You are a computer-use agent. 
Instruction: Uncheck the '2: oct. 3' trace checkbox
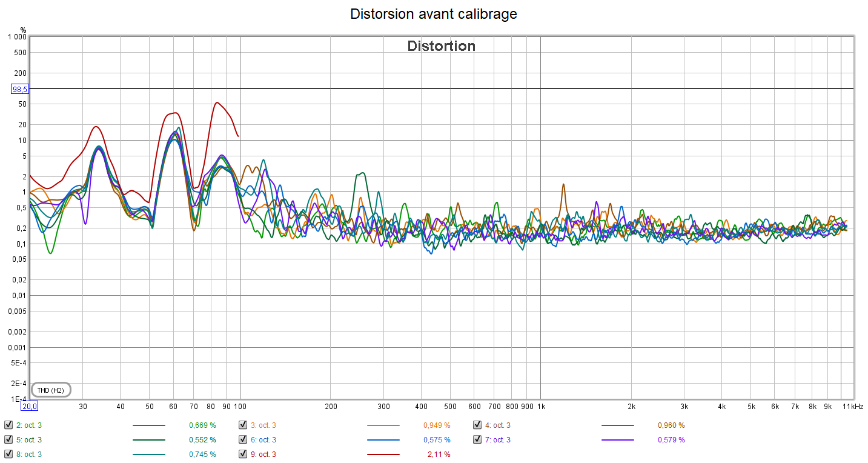click(x=8, y=425)
